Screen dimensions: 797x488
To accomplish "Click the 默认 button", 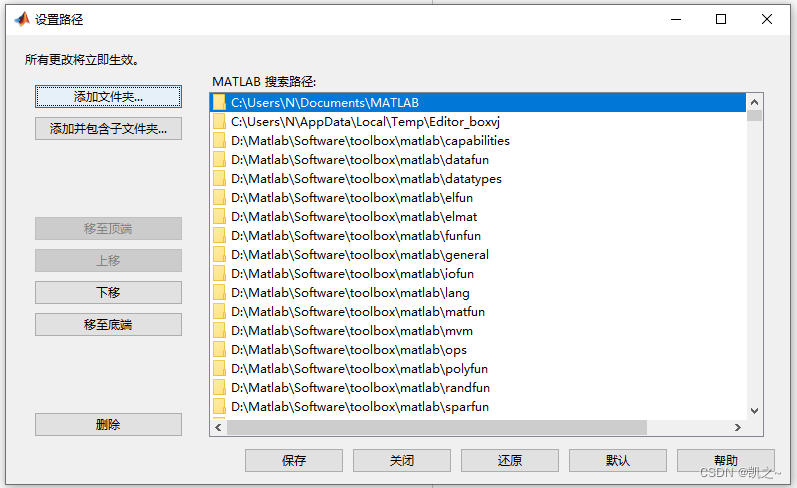I will coord(618,461).
